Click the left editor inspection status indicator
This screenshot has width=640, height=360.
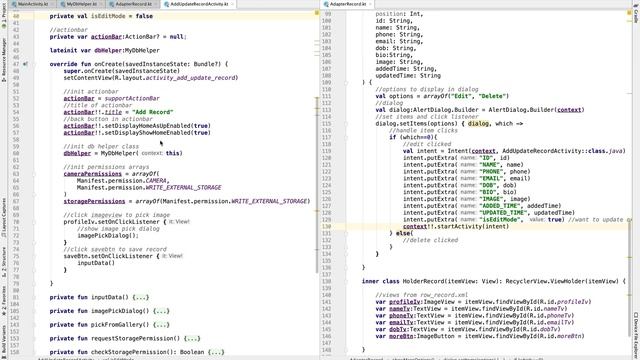pos(317,13)
